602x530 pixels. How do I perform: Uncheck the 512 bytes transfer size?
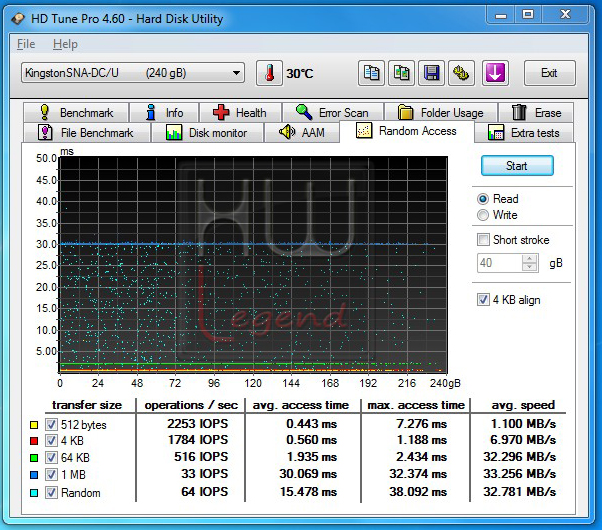click(x=51, y=424)
